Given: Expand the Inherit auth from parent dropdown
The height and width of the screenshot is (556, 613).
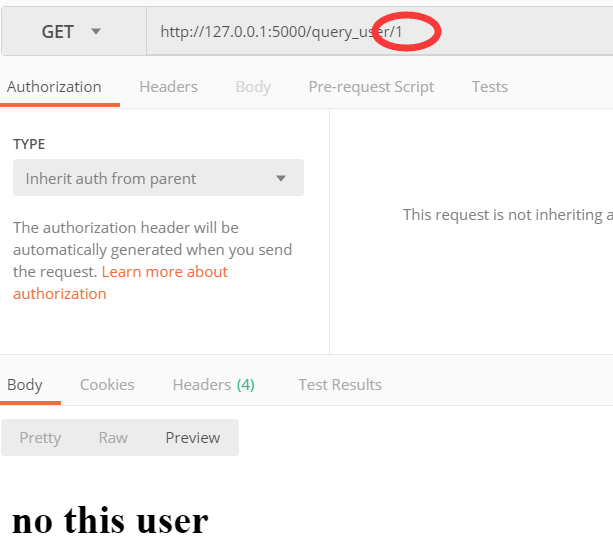Looking at the screenshot, I should click(158, 178).
